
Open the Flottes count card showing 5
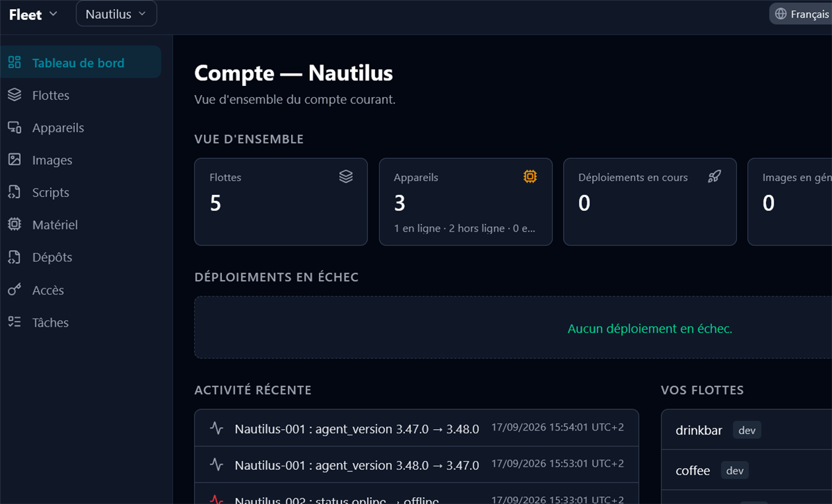pyautogui.click(x=281, y=202)
